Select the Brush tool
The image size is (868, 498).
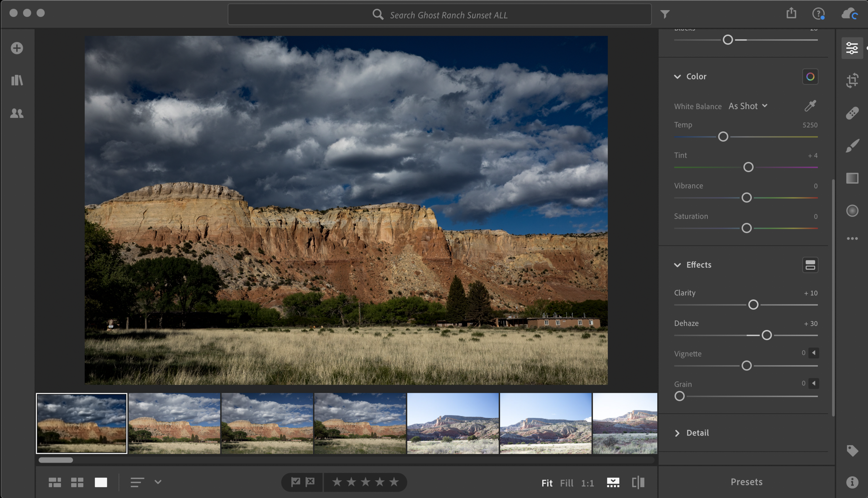pos(852,146)
